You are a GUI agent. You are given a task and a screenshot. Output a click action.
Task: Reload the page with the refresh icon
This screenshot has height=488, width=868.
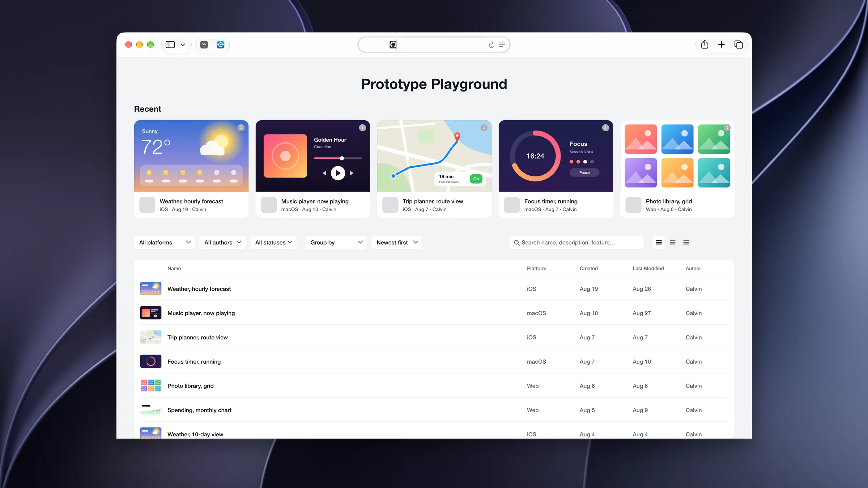pos(491,45)
